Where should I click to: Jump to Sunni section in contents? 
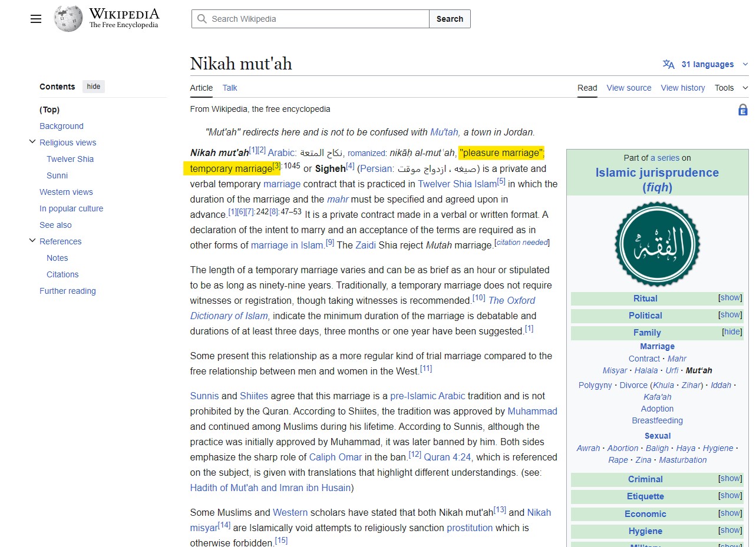point(57,175)
